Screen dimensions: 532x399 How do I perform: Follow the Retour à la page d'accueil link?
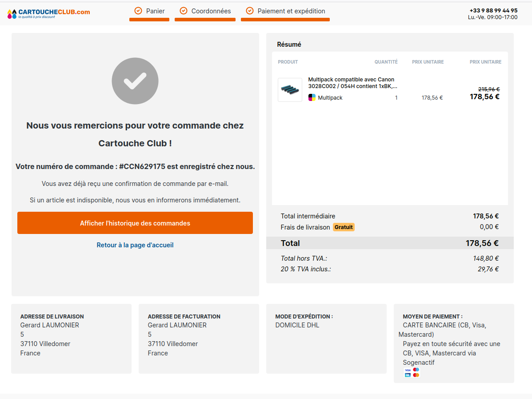(x=135, y=245)
